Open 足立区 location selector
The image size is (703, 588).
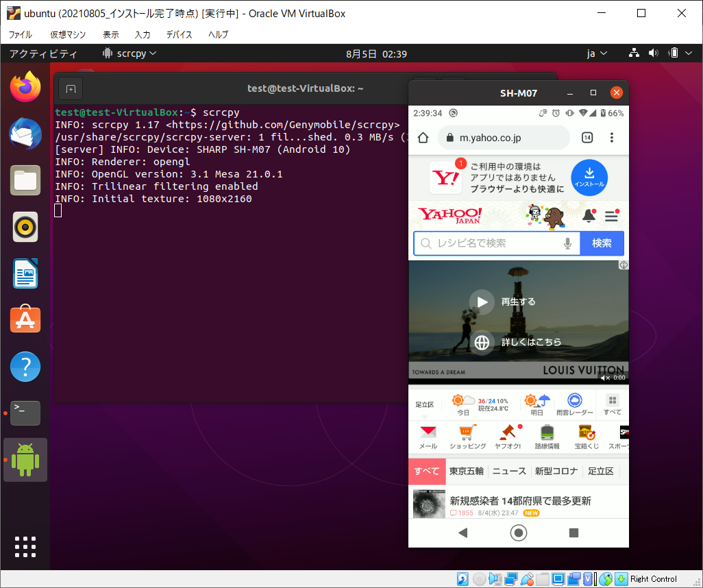click(x=425, y=405)
